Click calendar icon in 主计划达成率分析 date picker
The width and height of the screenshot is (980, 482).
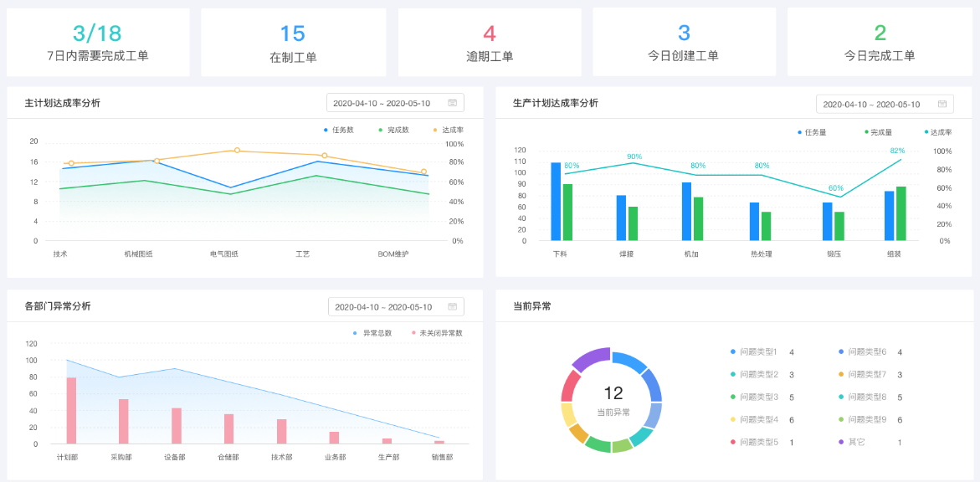(452, 103)
